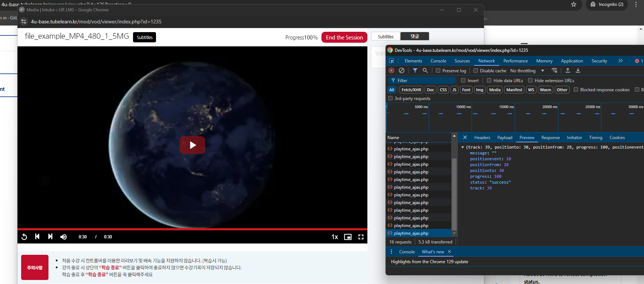The height and width of the screenshot is (284, 644).
Task: Mute the video with the speaker icon
Action: pos(63,237)
